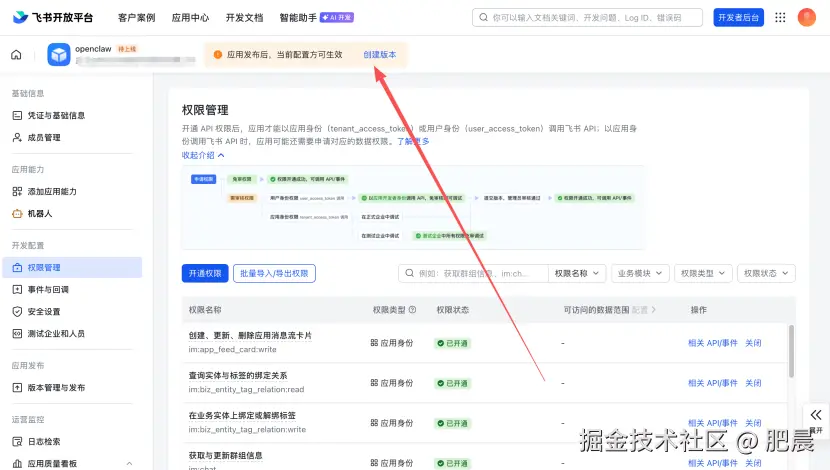830x470 pixels.
Task: Click 关闭 for im:app_feed_card:write row
Action: pyautogui.click(x=753, y=343)
